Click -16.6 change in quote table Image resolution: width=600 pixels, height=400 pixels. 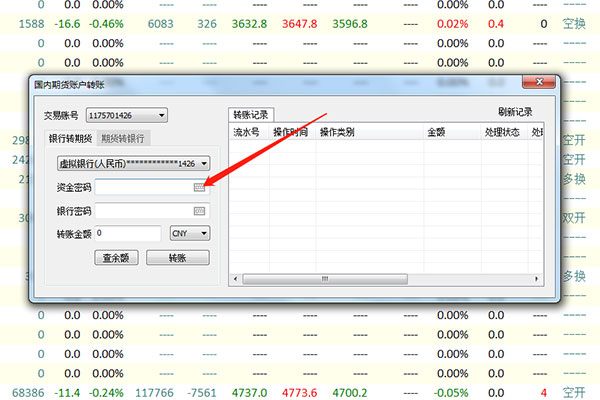67,24
